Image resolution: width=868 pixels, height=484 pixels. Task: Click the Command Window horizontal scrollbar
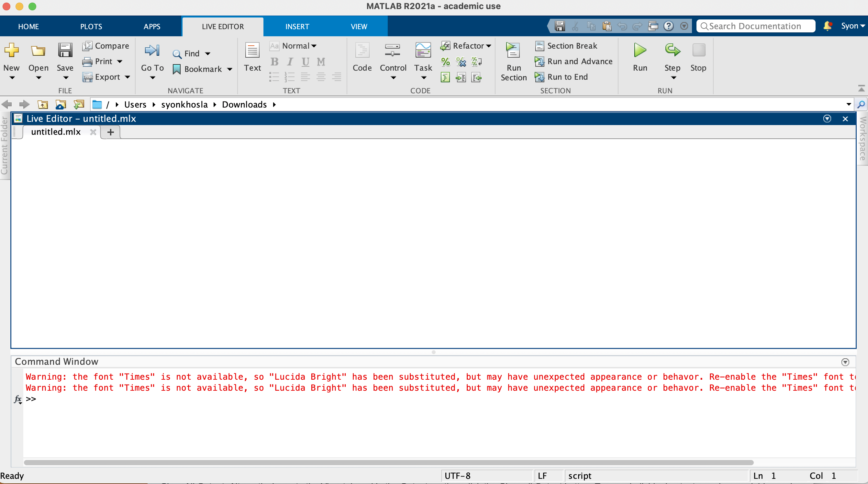point(388,462)
